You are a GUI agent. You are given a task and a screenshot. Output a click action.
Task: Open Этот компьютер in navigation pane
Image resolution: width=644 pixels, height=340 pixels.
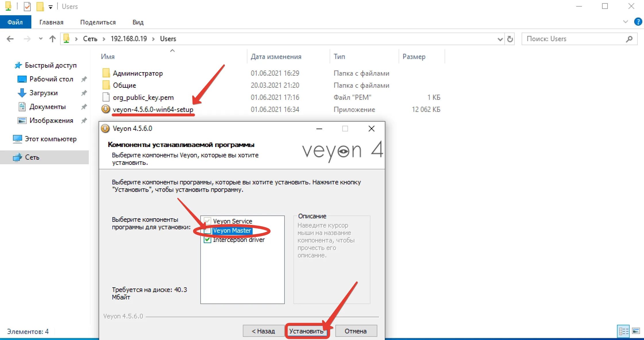pos(51,139)
